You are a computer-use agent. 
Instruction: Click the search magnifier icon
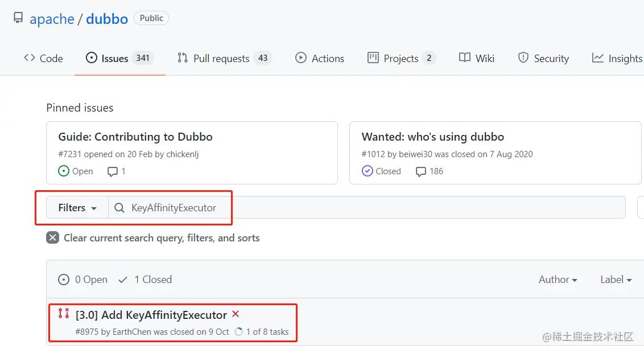click(119, 208)
